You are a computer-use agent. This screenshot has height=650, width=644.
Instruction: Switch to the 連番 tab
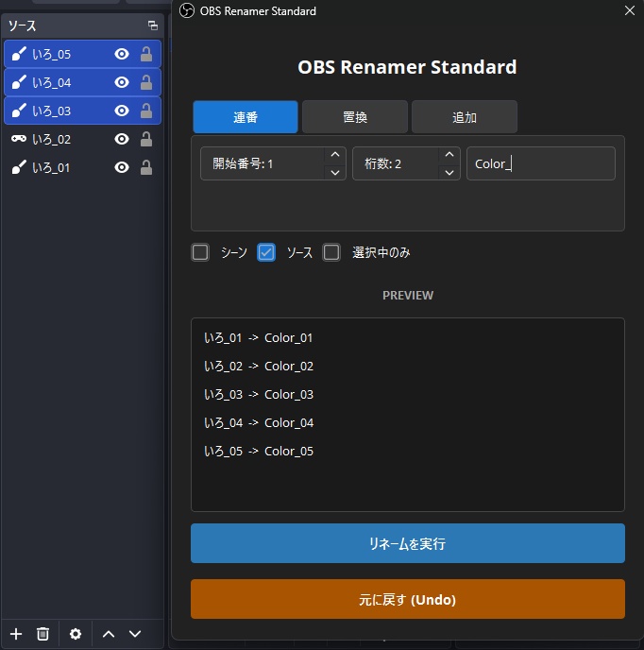246,117
